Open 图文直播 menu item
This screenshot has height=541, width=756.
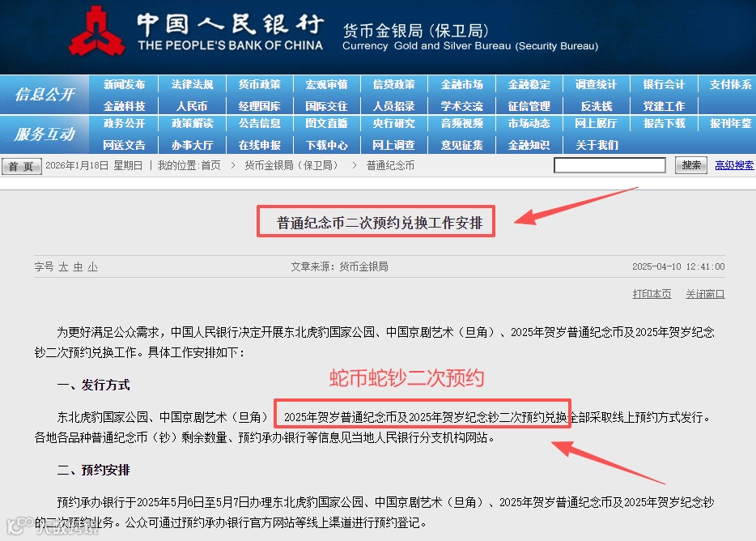326,124
